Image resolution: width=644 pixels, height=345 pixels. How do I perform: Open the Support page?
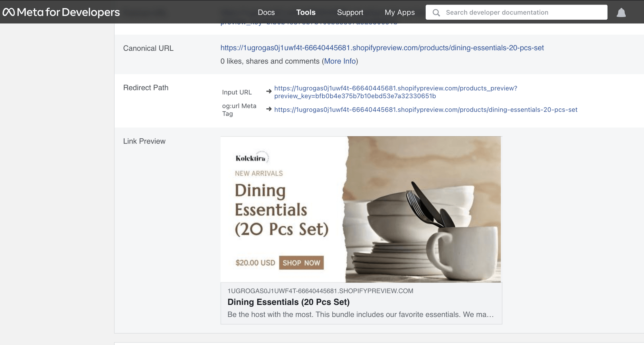[350, 12]
